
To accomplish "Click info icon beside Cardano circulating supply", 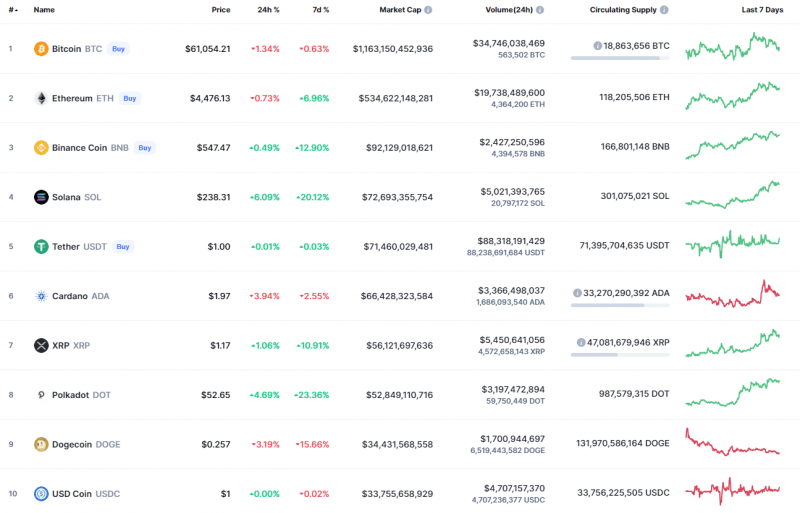I will click(x=577, y=293).
